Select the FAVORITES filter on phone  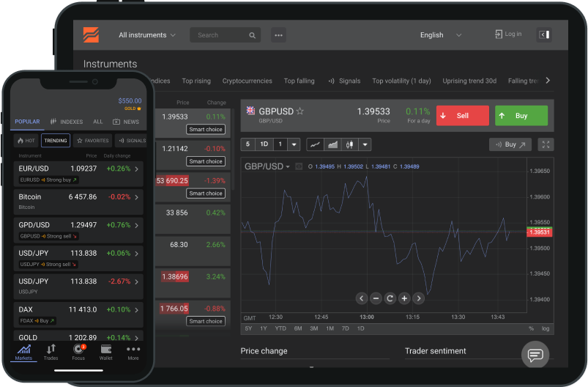pyautogui.click(x=92, y=141)
